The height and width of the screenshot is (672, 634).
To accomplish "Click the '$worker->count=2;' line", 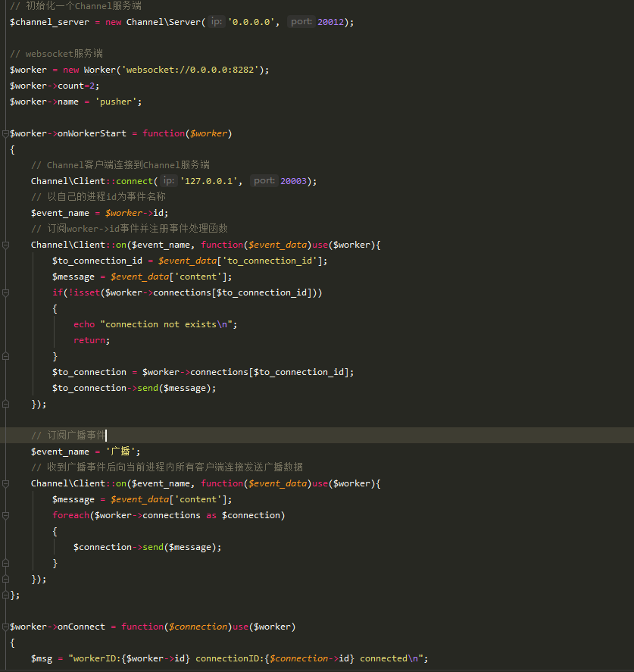I will point(55,86).
